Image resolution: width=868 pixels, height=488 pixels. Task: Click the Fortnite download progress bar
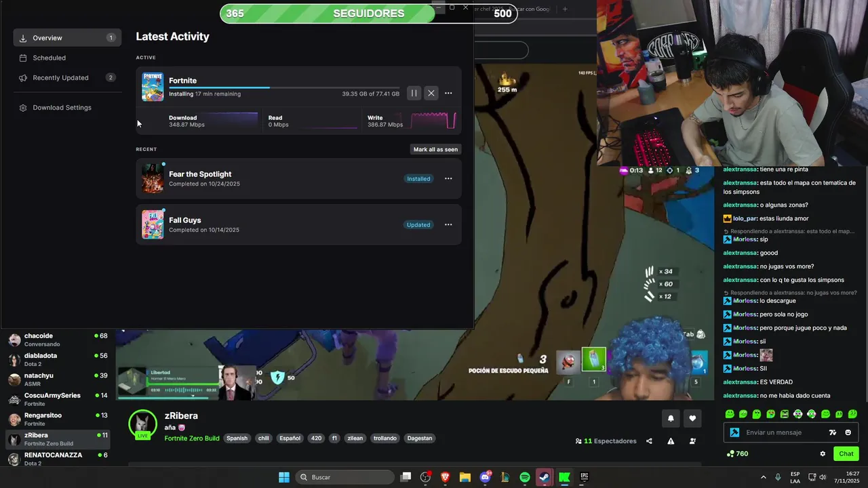(x=284, y=87)
